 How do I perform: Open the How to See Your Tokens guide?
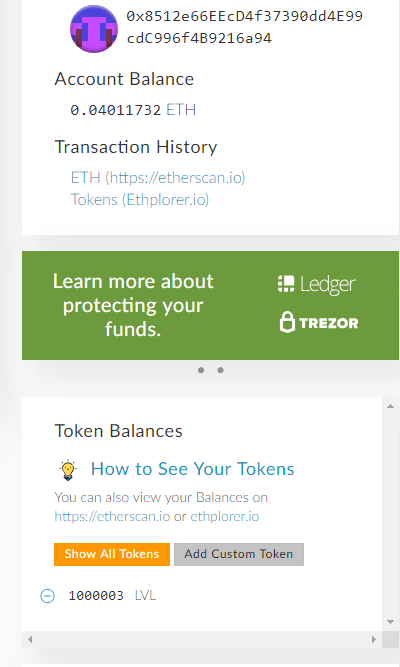192,469
